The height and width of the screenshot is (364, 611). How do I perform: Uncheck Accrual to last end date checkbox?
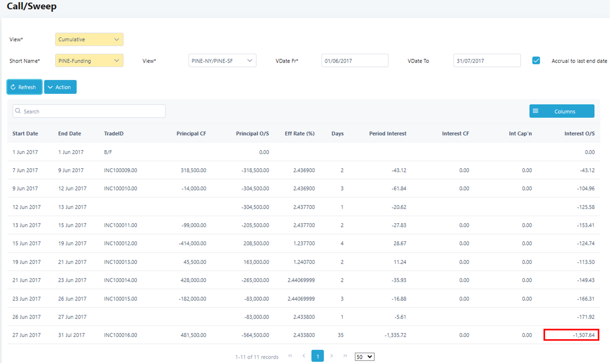(x=536, y=61)
